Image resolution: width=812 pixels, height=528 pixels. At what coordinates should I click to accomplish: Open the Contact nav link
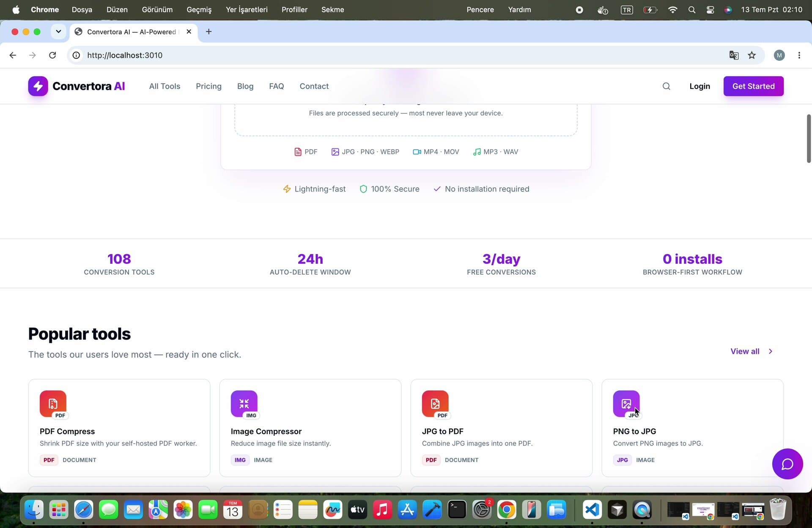pos(314,86)
